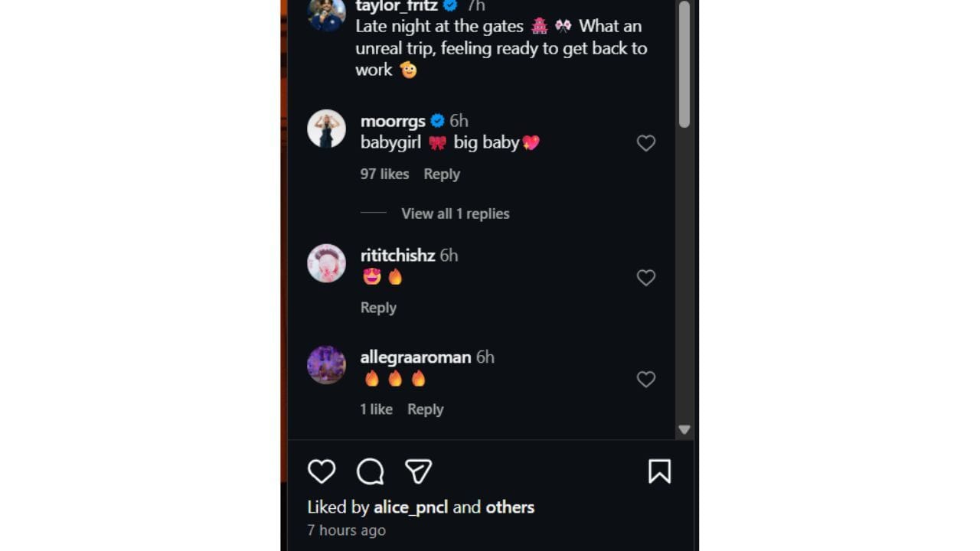Reply to rititchishz's comment

click(x=378, y=307)
